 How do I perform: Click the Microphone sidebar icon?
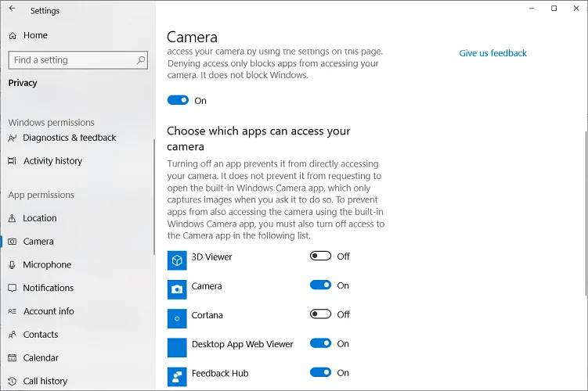[13, 265]
